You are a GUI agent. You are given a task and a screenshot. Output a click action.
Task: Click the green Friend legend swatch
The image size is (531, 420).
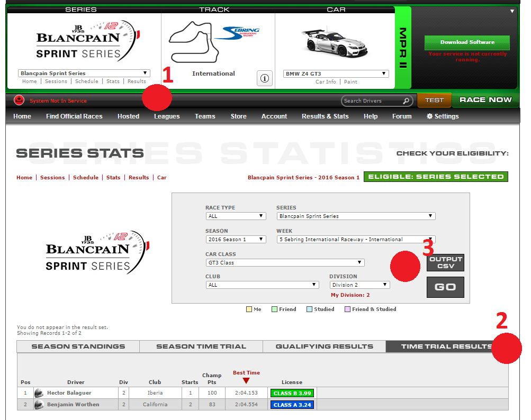pyautogui.click(x=274, y=309)
